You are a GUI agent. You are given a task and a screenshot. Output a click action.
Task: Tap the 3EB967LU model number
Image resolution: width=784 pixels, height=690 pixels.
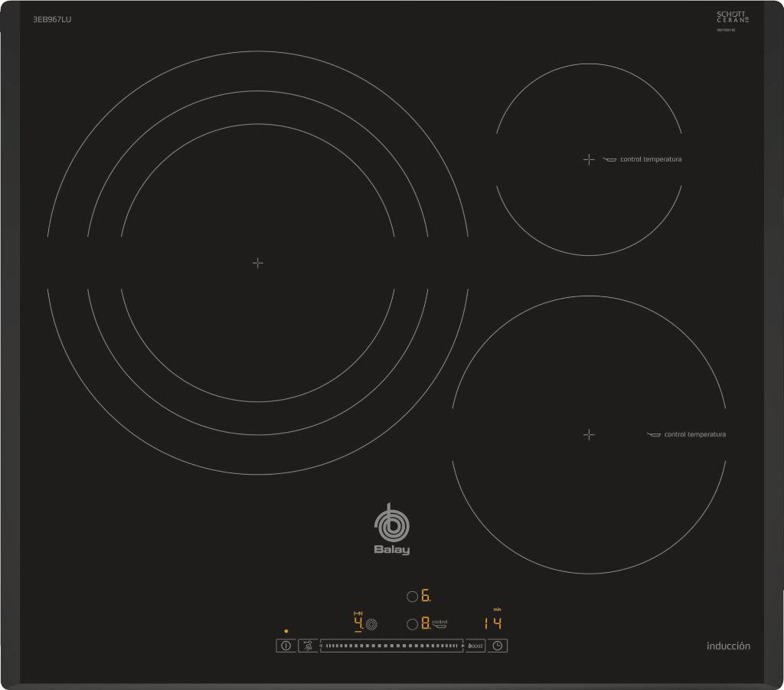click(53, 19)
